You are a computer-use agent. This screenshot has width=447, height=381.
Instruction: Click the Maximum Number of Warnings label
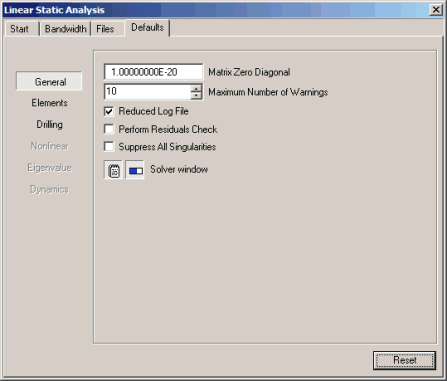pos(268,92)
